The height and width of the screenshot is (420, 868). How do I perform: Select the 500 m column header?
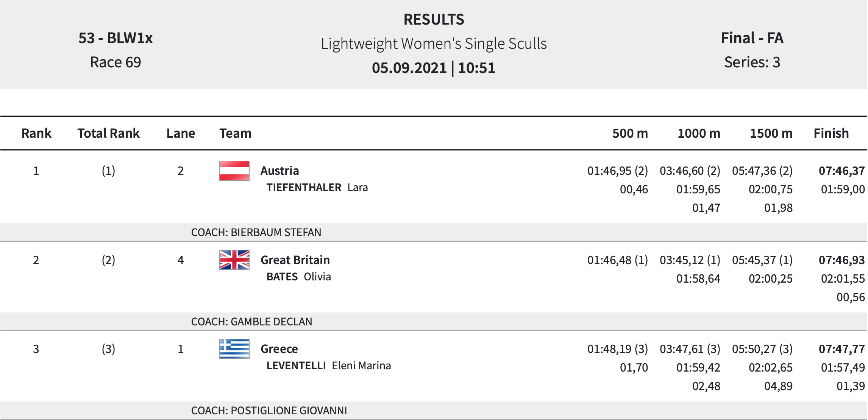point(630,133)
